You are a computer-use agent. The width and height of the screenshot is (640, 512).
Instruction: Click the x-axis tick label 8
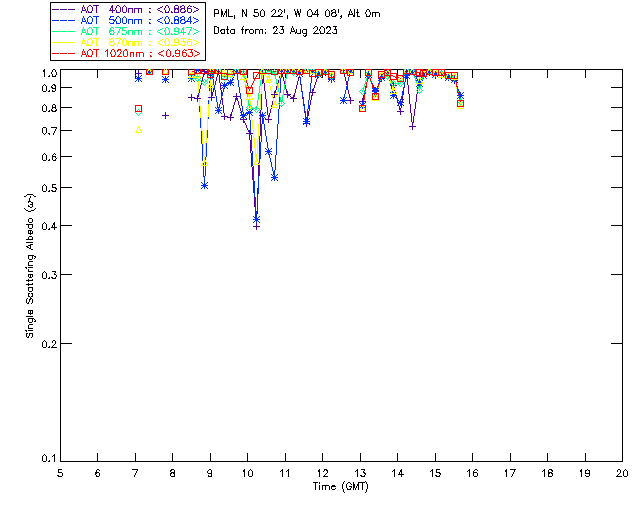pos(173,473)
